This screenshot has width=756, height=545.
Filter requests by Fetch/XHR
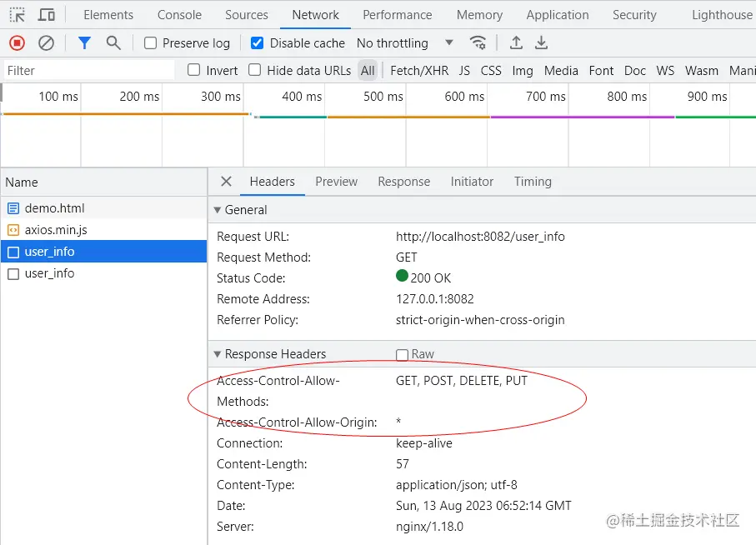pos(419,71)
